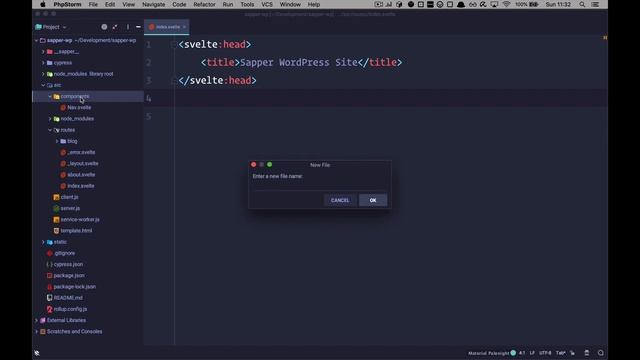The height and width of the screenshot is (360, 640).
Task: Open the View menu
Action: [x=129, y=4]
